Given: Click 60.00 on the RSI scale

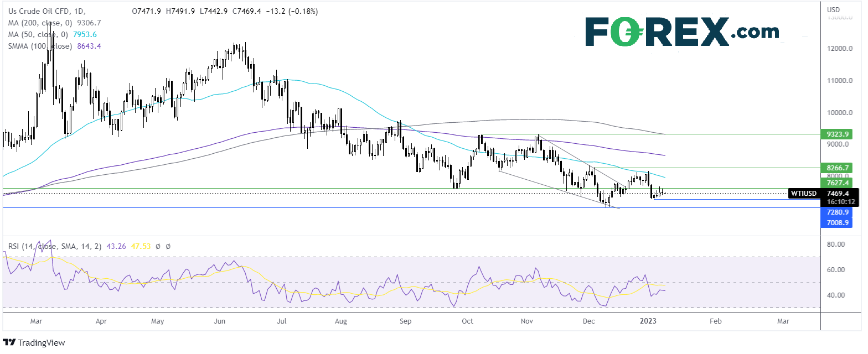Looking at the screenshot, I should (836, 269).
